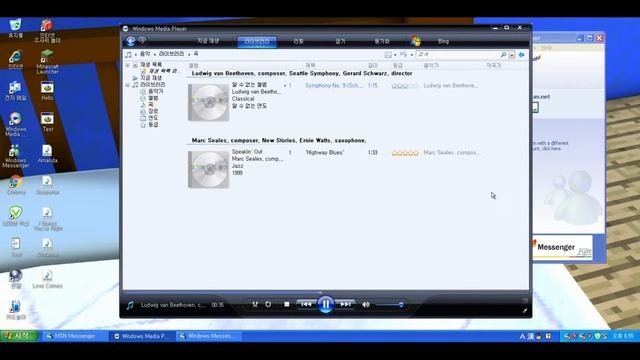
Task: Open the Sync tab
Action: click(x=382, y=41)
